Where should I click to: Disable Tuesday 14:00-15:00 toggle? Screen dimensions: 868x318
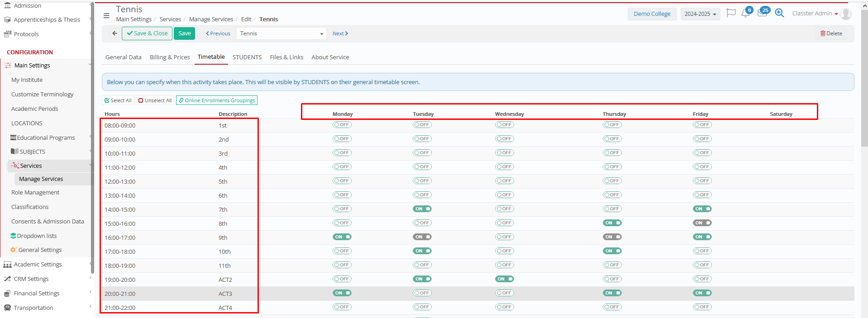[422, 209]
